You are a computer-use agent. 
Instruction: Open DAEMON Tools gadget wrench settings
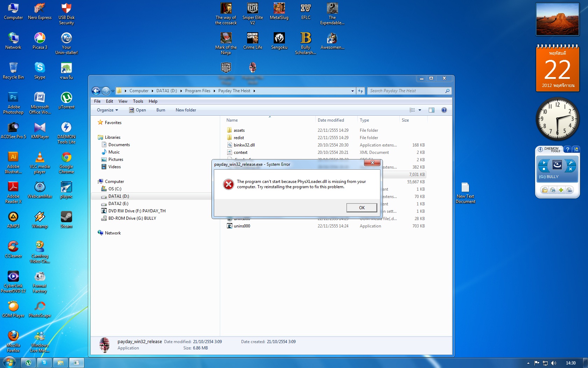click(570, 163)
